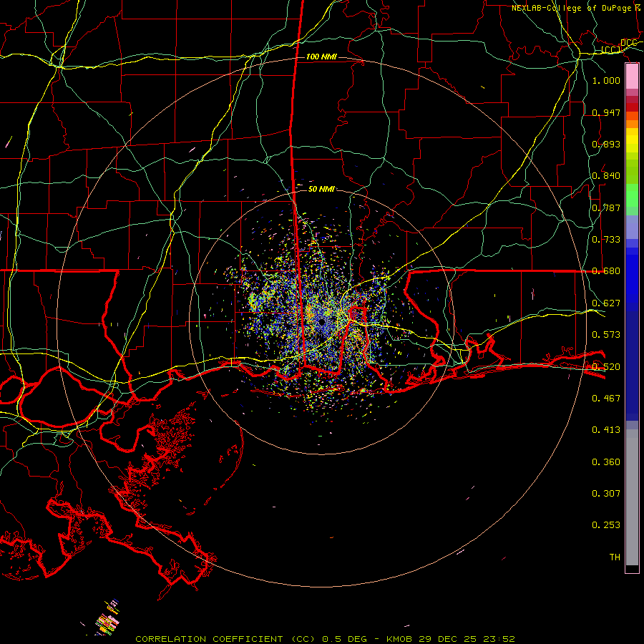Select the 0.413 scale value

606,429
